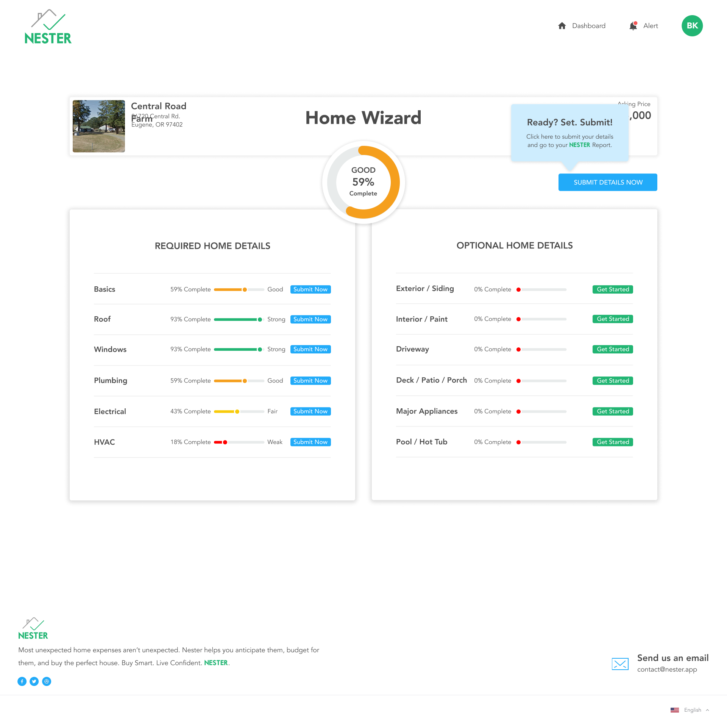This screenshot has width=727, height=728.
Task: Click the Send us an email heading
Action: pyautogui.click(x=673, y=658)
